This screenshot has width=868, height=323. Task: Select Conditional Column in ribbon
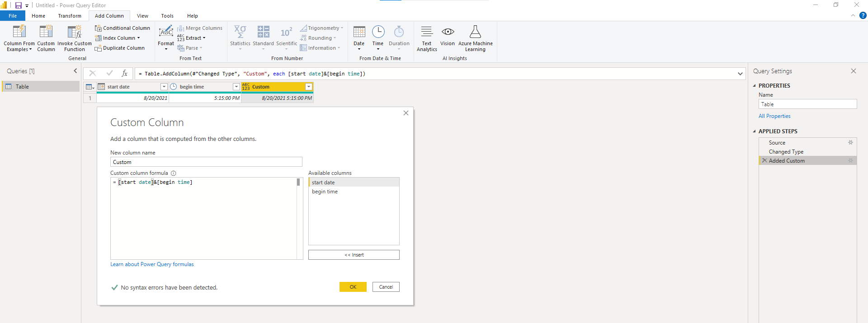point(123,28)
